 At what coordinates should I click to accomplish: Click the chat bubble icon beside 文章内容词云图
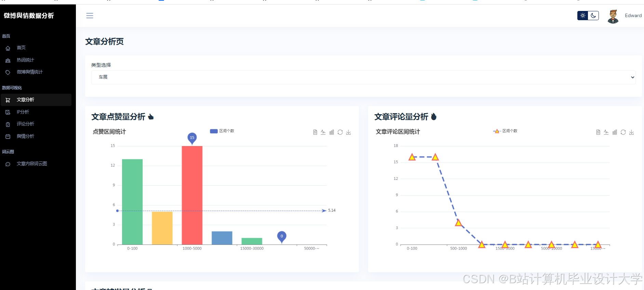8,164
